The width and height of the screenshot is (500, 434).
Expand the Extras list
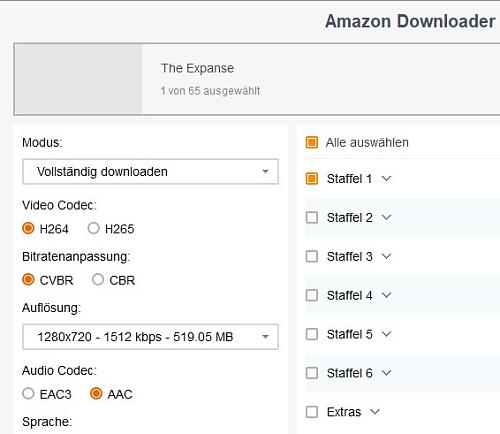pos(375,412)
